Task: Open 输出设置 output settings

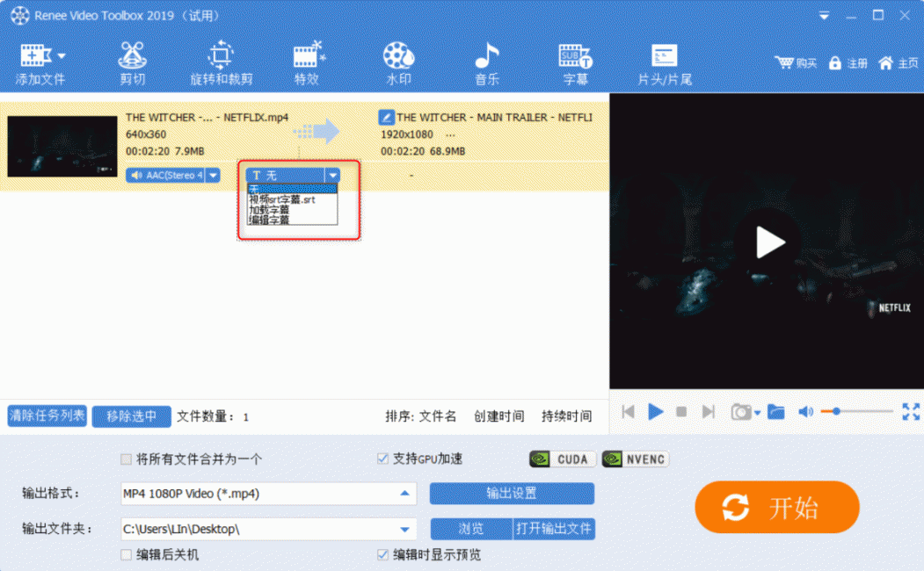Action: click(512, 494)
